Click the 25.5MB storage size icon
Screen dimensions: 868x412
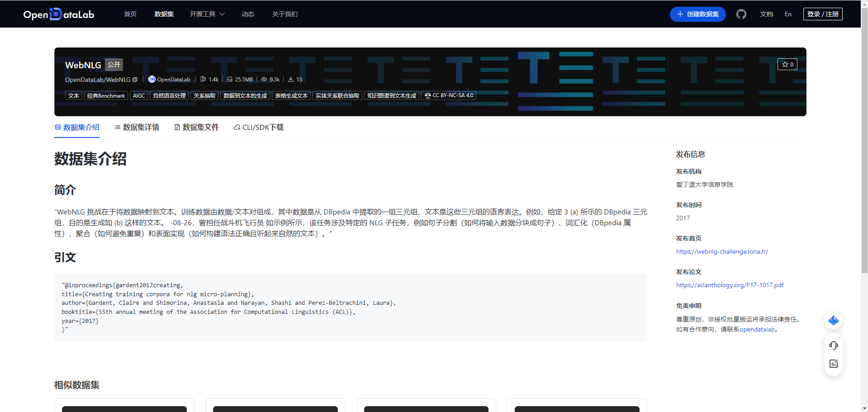click(230, 79)
